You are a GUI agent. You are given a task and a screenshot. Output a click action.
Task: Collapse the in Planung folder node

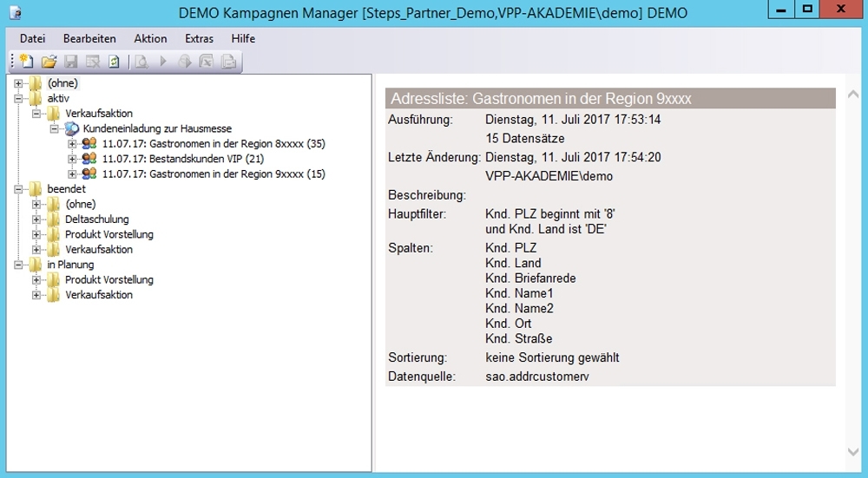coord(19,265)
